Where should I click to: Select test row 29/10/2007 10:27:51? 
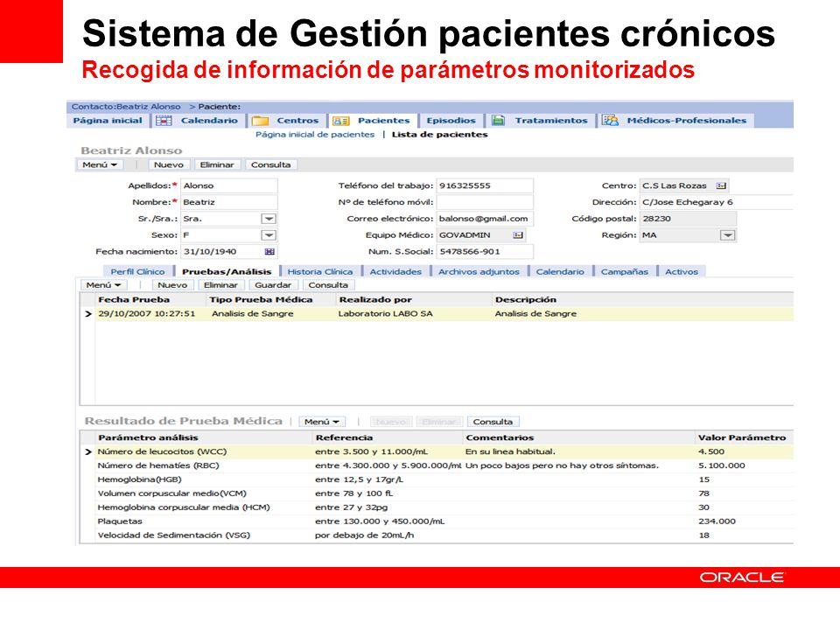(437, 314)
